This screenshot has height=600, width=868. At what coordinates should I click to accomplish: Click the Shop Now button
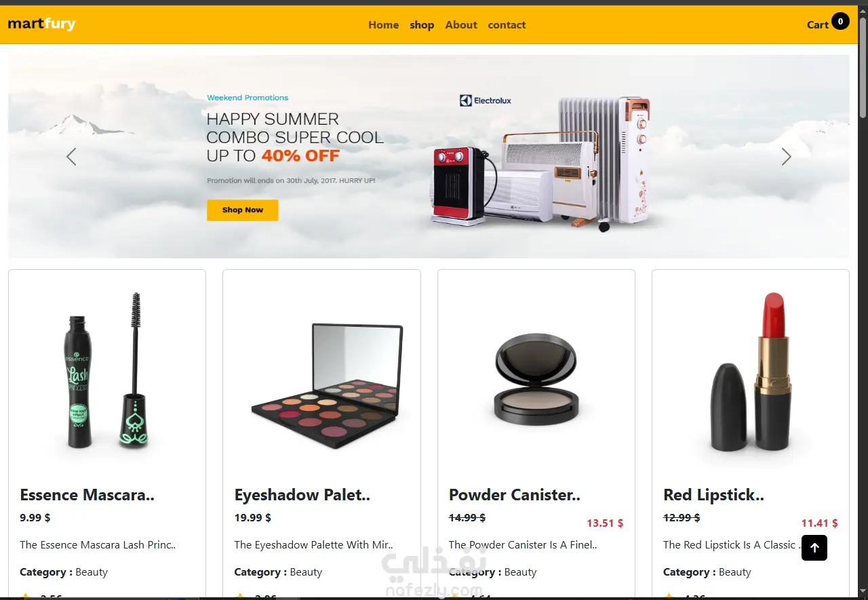pyautogui.click(x=242, y=210)
